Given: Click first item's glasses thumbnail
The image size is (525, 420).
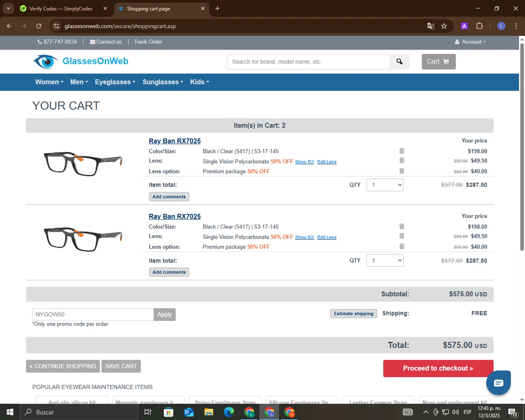Looking at the screenshot, I should click(x=83, y=164).
